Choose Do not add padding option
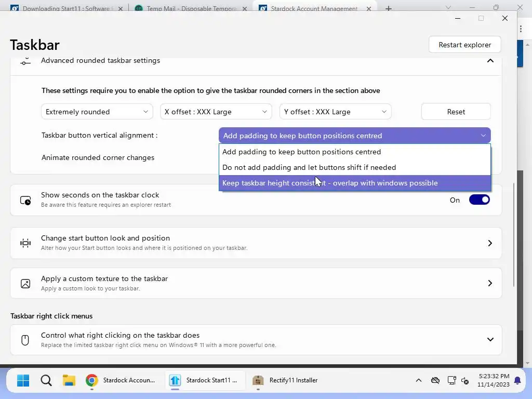 354,167
